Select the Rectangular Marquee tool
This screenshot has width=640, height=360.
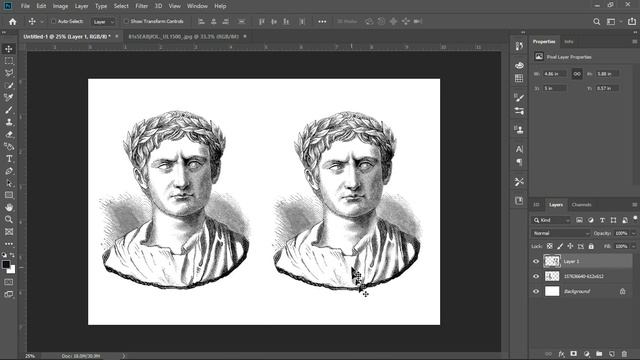9,61
